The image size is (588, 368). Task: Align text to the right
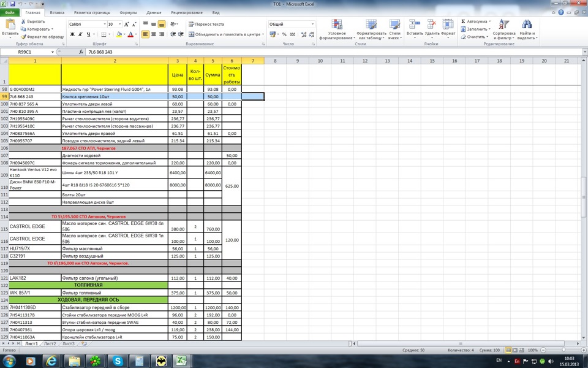tap(162, 34)
